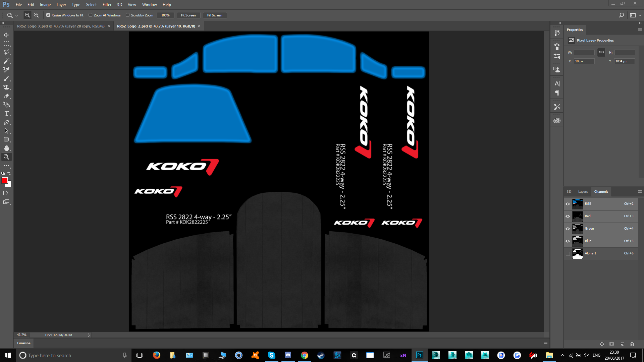Toggle Quick Mask mode
The height and width of the screenshot is (362, 644).
[6, 193]
